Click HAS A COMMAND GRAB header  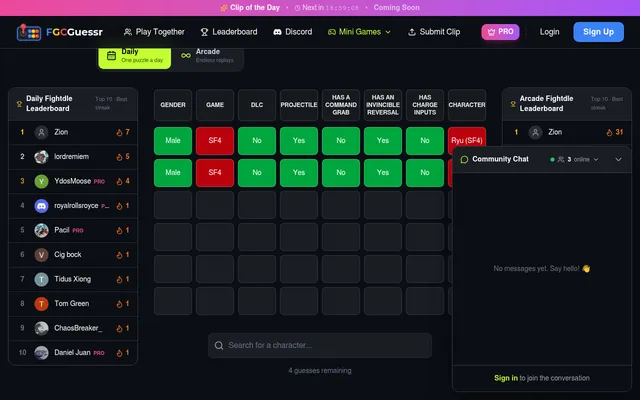[x=341, y=105]
